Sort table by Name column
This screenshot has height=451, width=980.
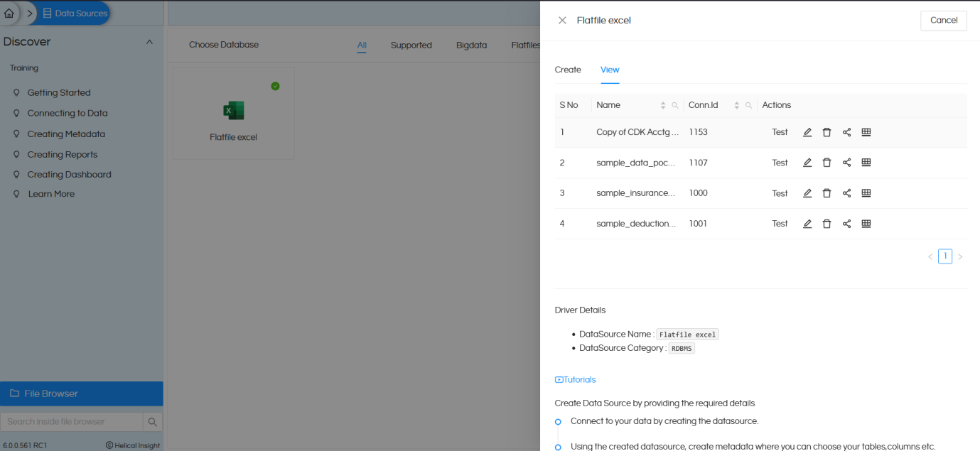(x=663, y=105)
